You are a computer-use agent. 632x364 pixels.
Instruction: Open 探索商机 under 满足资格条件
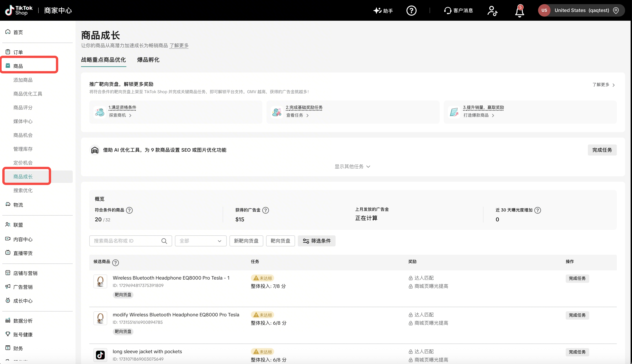pyautogui.click(x=120, y=115)
